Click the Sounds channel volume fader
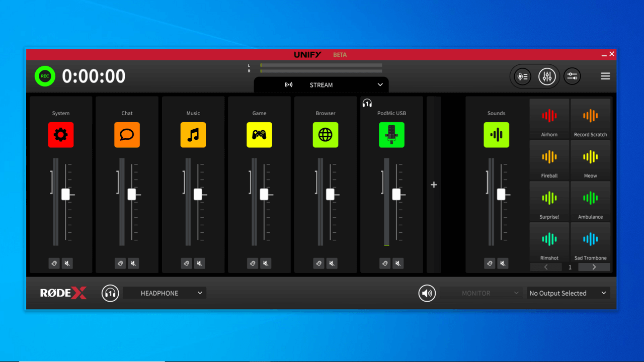Viewport: 644px width, 362px height. [x=501, y=195]
